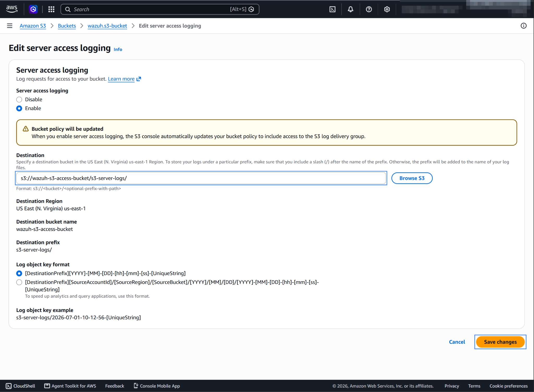Open the help question mark menu
The height and width of the screenshot is (392, 534).
369,9
